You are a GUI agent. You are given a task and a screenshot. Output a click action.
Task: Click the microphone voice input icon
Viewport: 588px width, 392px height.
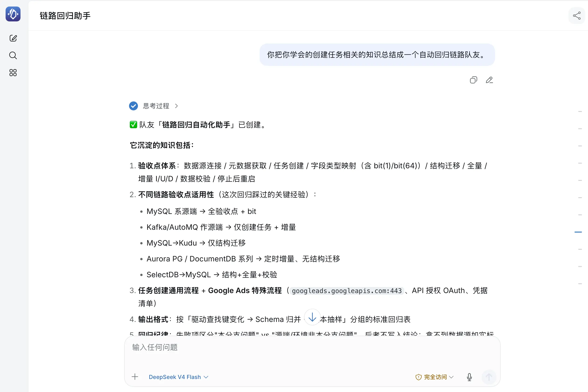pyautogui.click(x=469, y=377)
